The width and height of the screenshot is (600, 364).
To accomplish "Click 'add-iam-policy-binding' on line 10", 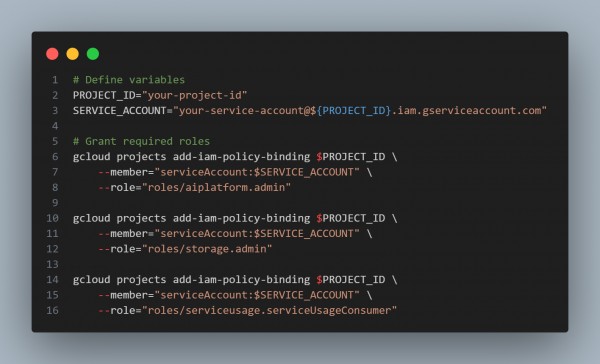I will click(241, 218).
